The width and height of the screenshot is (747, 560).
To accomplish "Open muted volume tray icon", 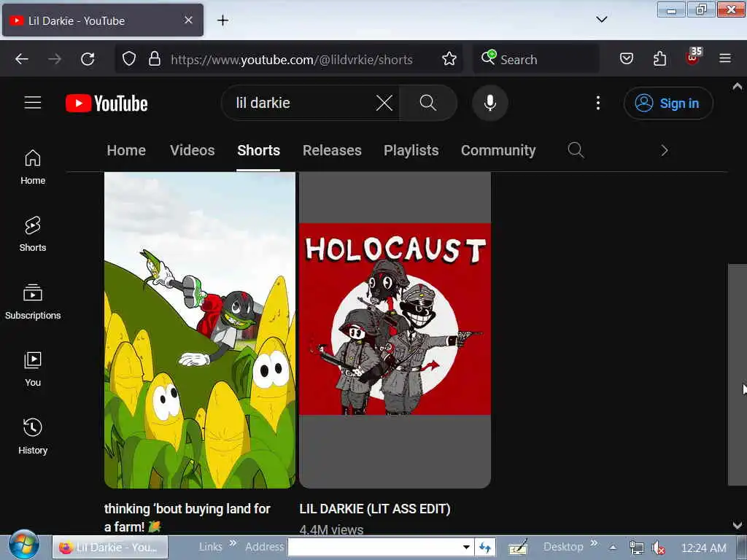I will pyautogui.click(x=659, y=548).
